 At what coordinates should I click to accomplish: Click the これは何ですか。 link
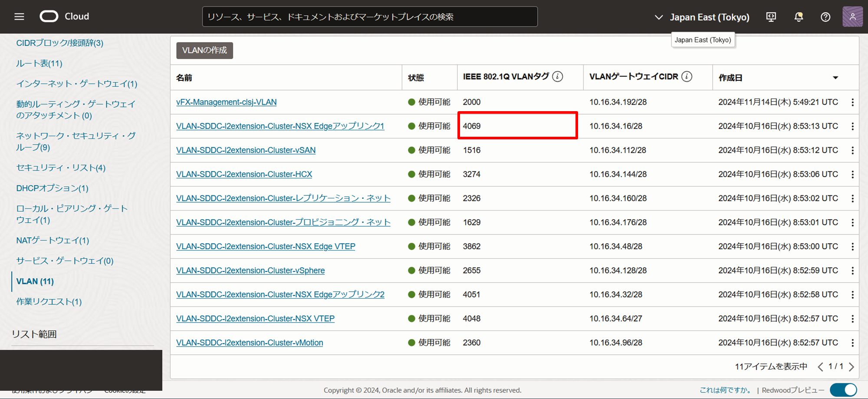click(725, 390)
